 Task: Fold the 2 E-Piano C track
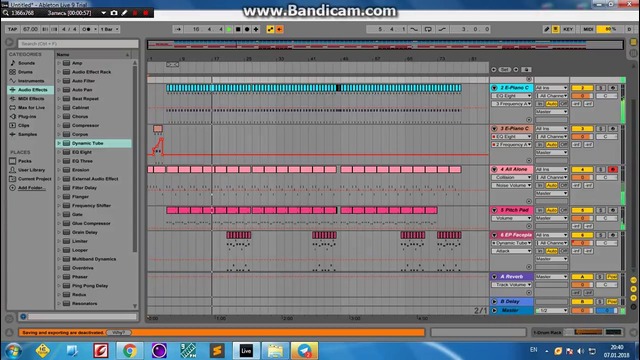(494, 88)
